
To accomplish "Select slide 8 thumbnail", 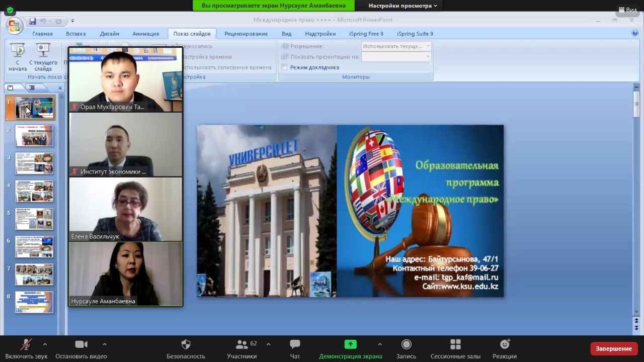I will point(34,302).
